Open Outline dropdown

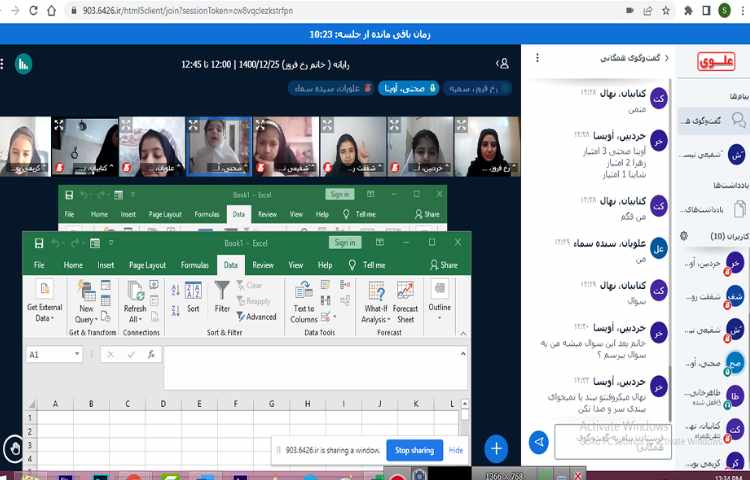tap(439, 301)
